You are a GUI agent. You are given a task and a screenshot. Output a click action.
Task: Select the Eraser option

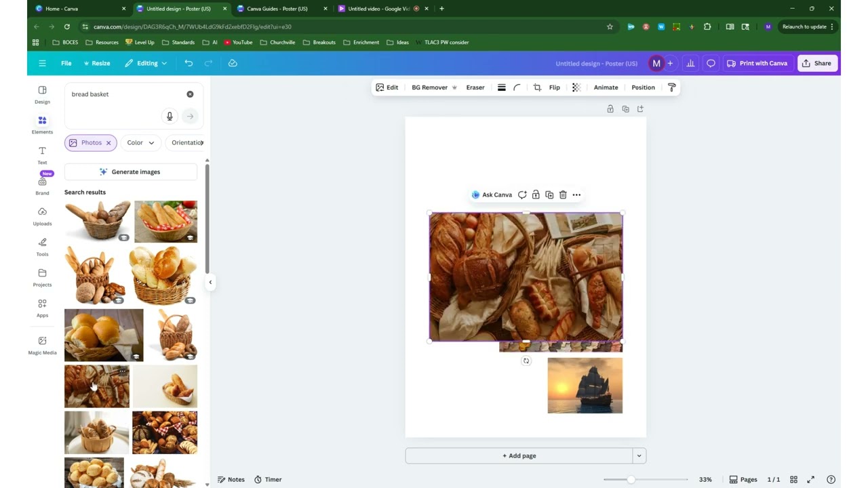(x=475, y=87)
